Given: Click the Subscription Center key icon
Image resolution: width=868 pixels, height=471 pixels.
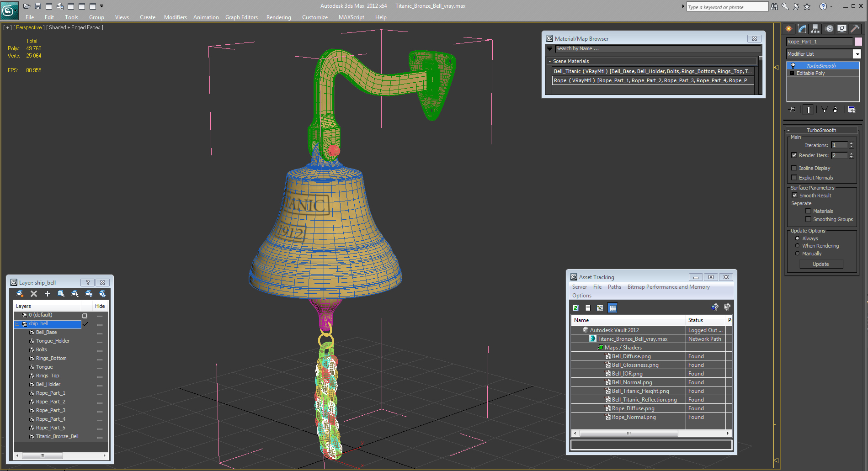Looking at the screenshot, I should tap(785, 6).
